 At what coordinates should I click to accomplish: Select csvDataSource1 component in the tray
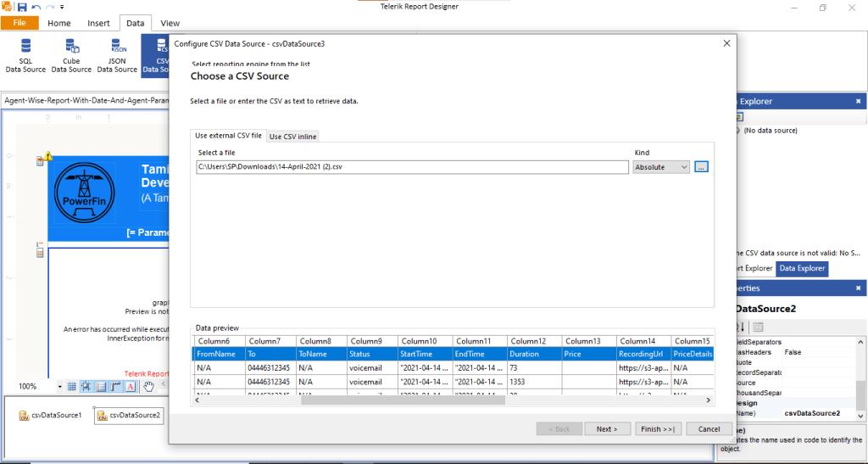click(x=51, y=415)
